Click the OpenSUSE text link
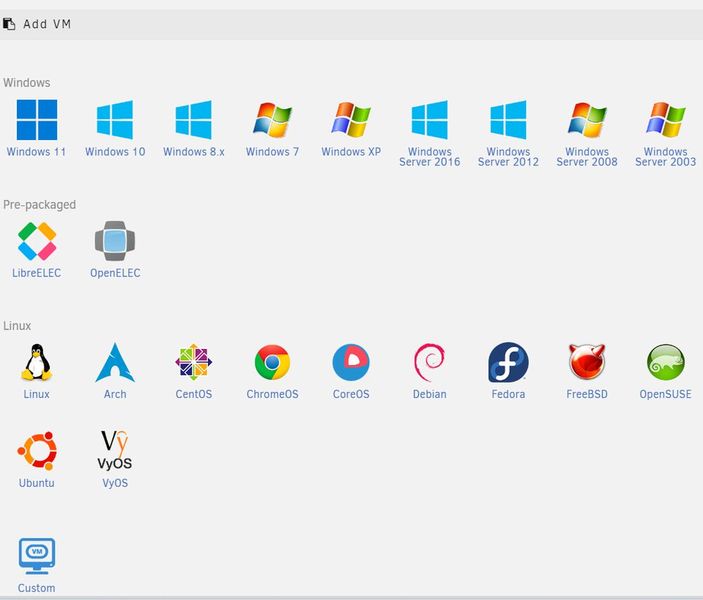The width and height of the screenshot is (703, 600). 665,394
